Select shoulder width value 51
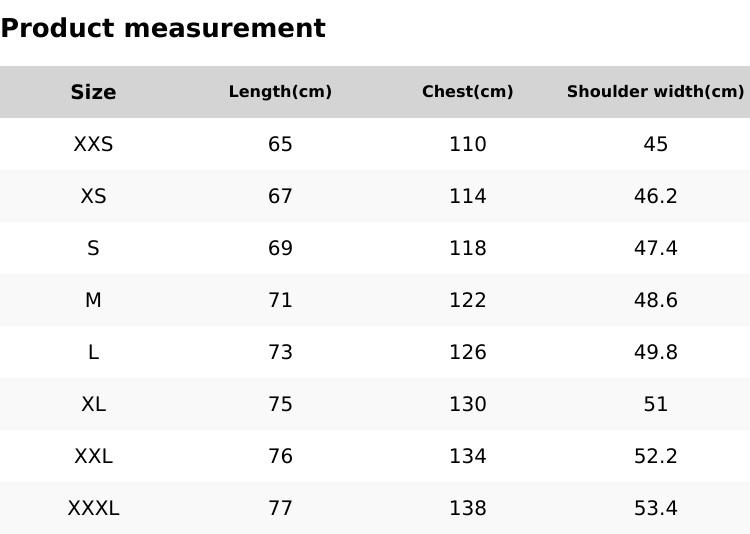The height and width of the screenshot is (534, 750). click(655, 404)
